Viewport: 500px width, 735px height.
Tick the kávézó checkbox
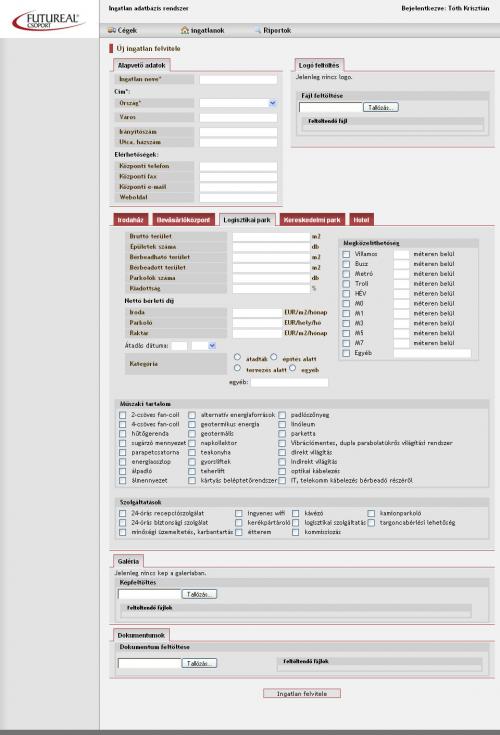[296, 514]
